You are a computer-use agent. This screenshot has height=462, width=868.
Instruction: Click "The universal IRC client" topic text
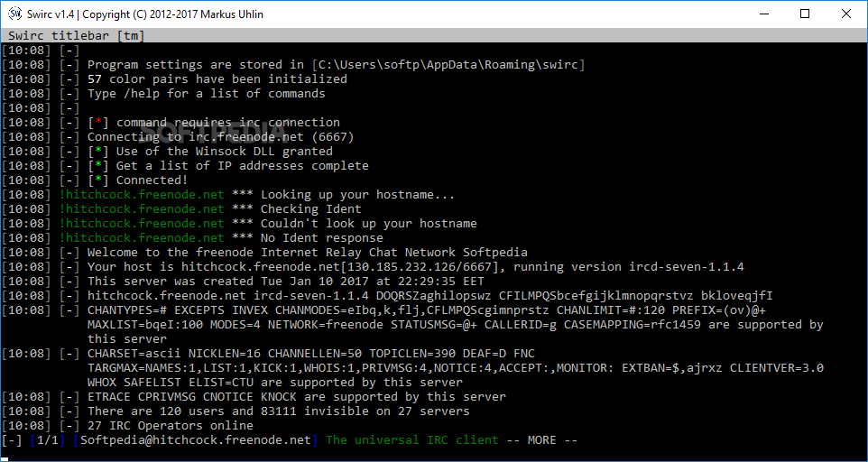pos(411,440)
